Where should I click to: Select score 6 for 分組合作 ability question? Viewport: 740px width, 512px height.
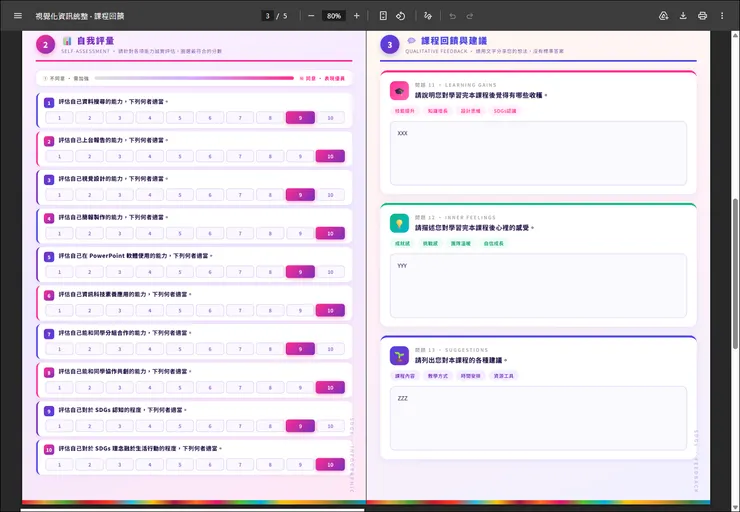(210, 349)
